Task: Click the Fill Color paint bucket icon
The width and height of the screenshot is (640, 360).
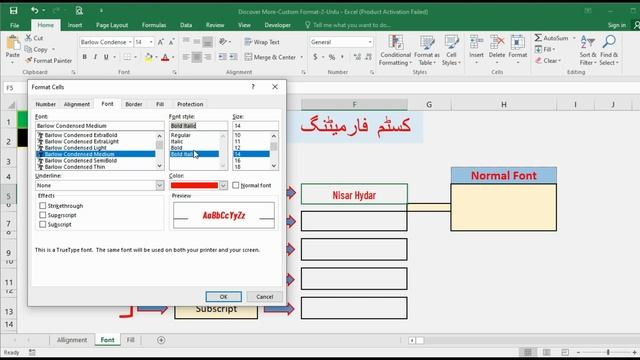Action: (x=149, y=57)
